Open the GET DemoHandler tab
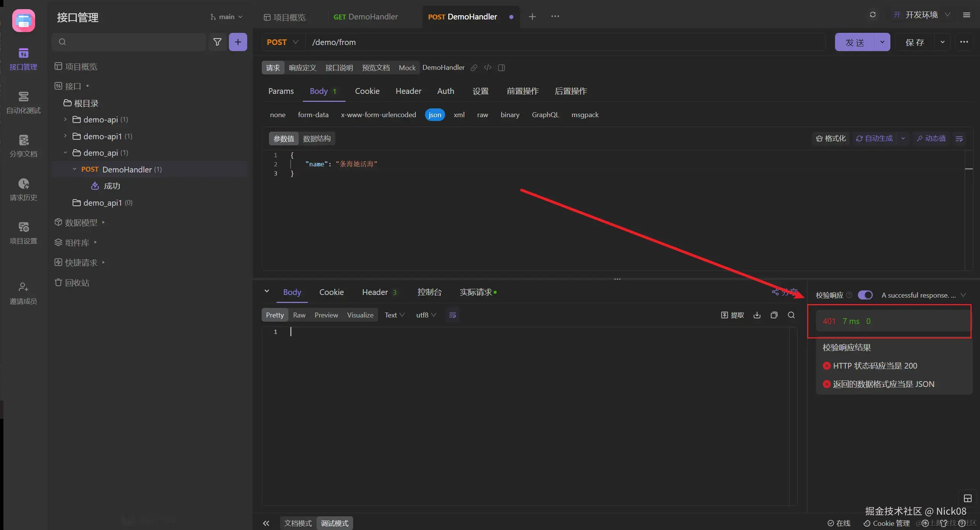The image size is (980, 530). (x=365, y=17)
